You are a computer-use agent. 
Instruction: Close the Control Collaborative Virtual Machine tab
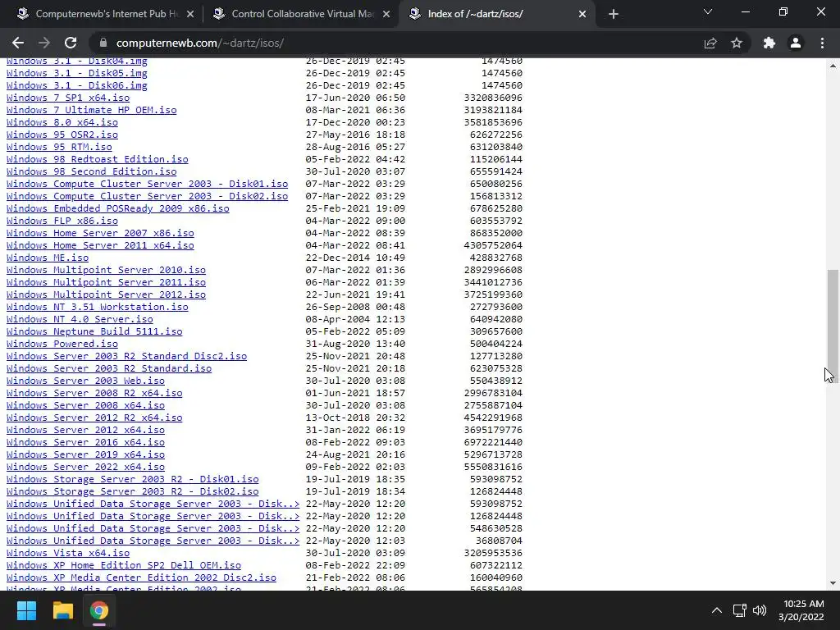tap(386, 14)
